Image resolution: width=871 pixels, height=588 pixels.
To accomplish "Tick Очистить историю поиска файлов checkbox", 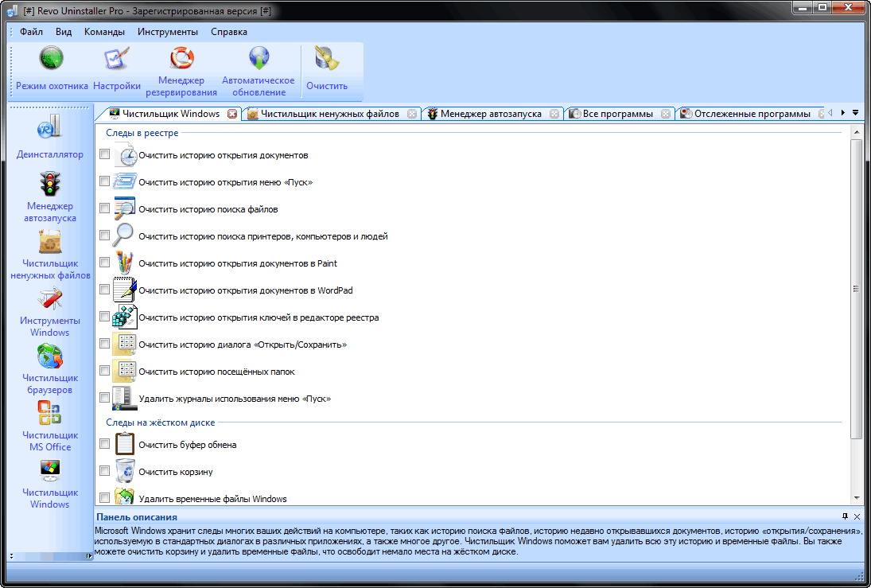I will point(104,208).
